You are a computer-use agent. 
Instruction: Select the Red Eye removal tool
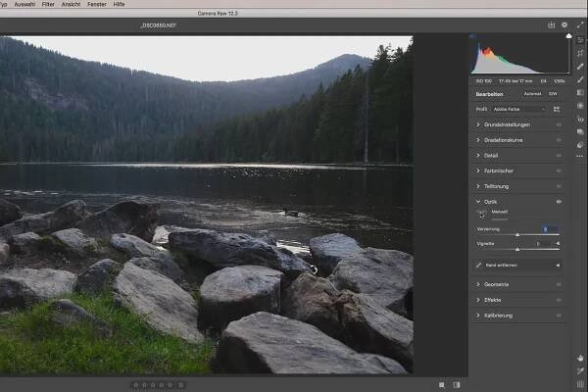[580, 119]
